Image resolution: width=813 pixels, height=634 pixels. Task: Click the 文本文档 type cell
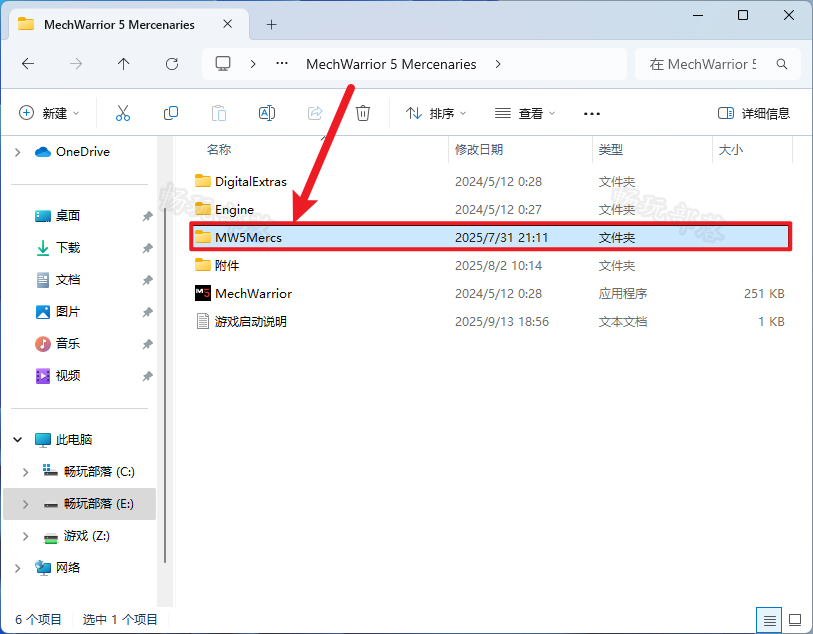pos(623,321)
